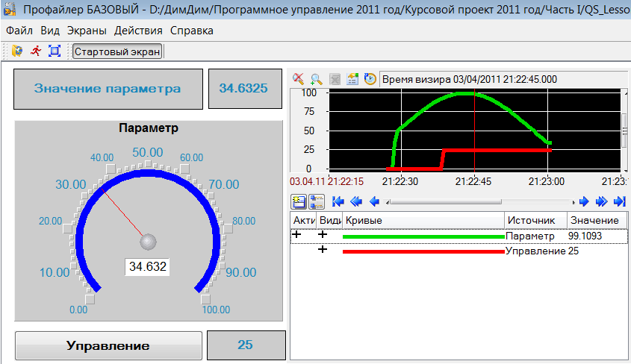Screen dimensions: 631x364
Task: Click the Значение column header
Action: click(x=597, y=220)
